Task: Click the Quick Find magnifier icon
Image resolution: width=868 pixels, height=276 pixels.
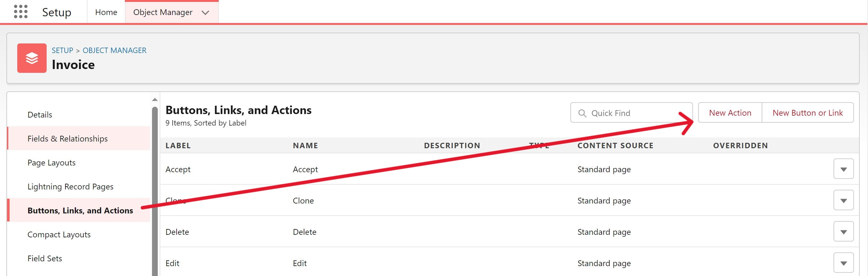Action: pos(582,113)
